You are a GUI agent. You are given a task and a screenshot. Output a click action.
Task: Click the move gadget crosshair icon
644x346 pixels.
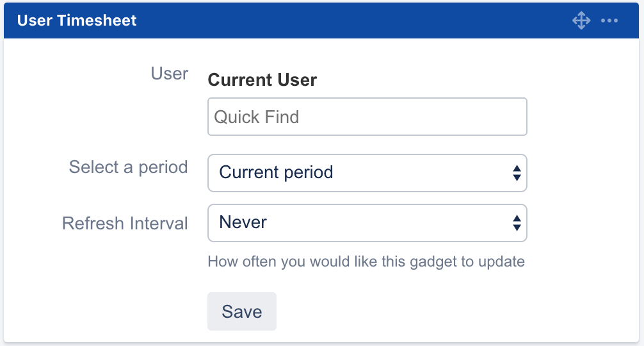tap(581, 21)
